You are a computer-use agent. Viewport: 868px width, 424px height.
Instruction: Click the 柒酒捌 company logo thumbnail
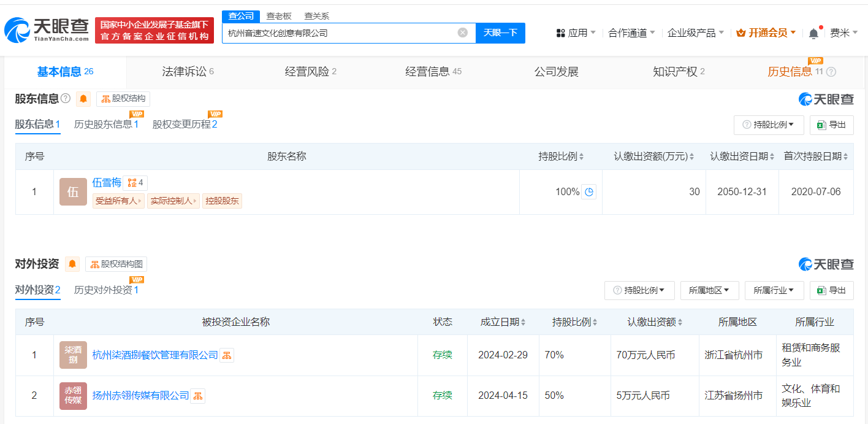(x=73, y=355)
